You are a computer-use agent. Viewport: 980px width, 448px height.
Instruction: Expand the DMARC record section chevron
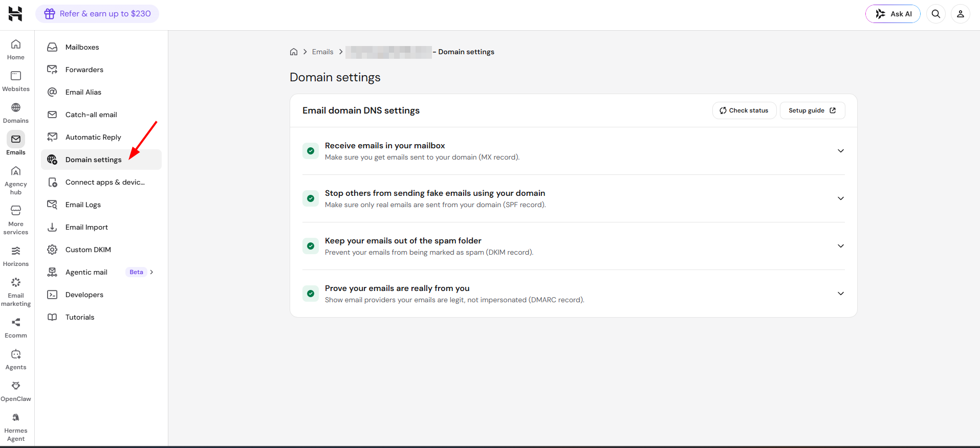tap(841, 294)
